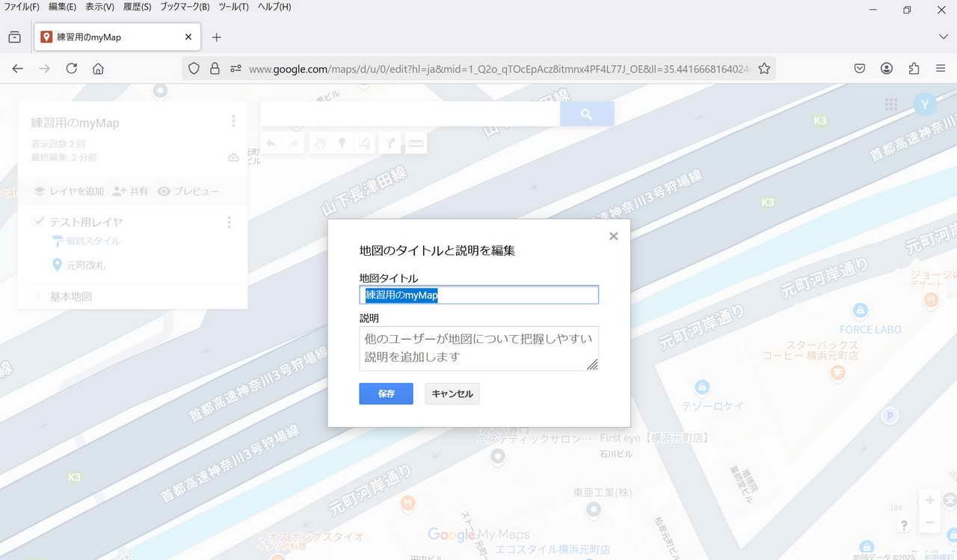The image size is (957, 560).
Task: Reload the current page
Action: [x=71, y=68]
